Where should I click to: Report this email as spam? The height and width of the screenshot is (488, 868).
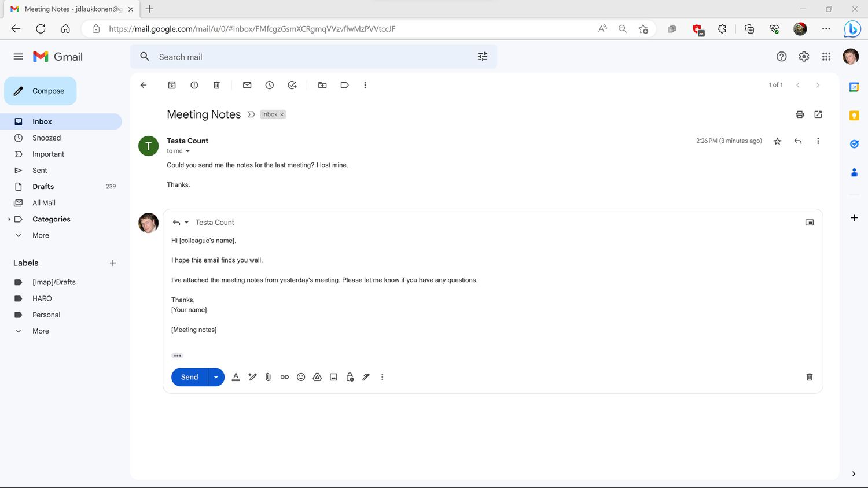click(194, 85)
